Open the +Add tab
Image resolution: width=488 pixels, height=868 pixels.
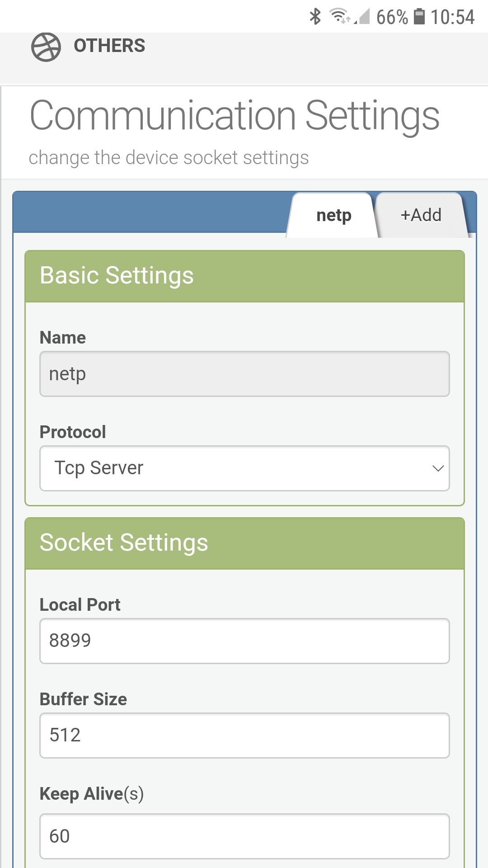[x=421, y=215]
